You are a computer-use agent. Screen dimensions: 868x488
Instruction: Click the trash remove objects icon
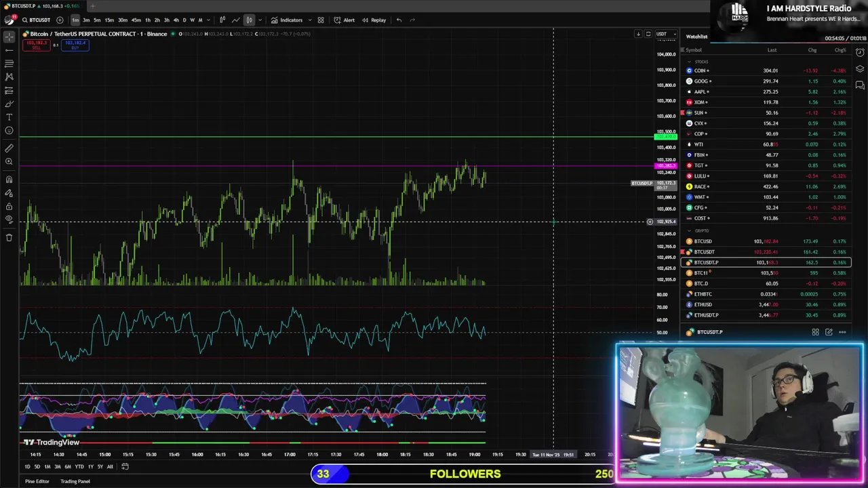click(x=9, y=237)
